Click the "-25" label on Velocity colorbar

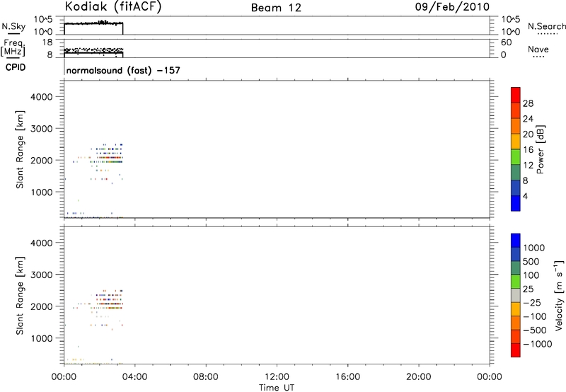(x=531, y=302)
